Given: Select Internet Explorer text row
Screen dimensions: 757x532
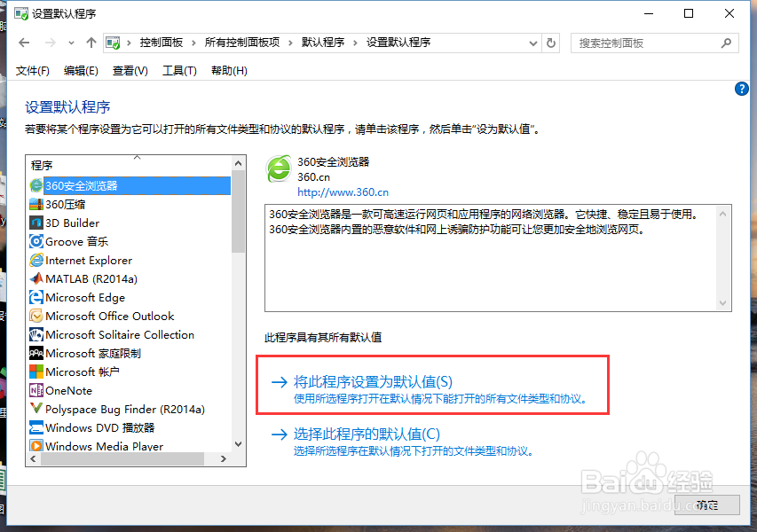Looking at the screenshot, I should [89, 261].
